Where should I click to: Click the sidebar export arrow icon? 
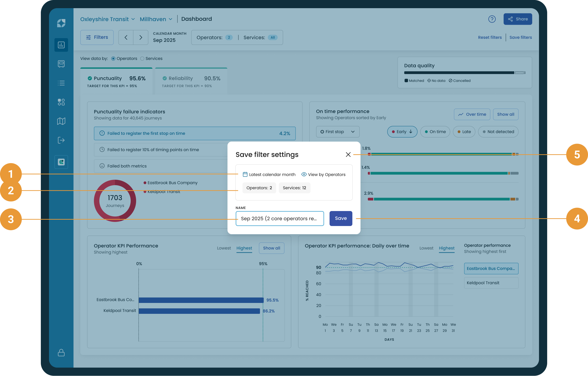click(61, 140)
